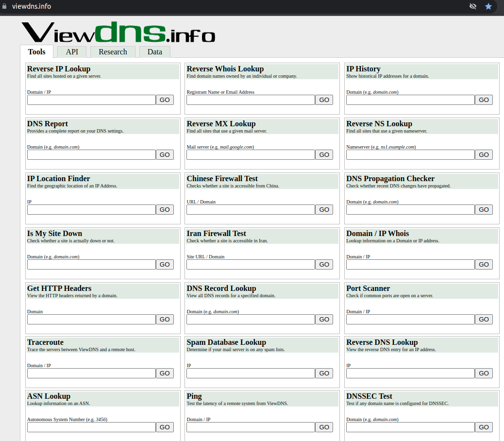Focus the DNS Propagation Checker domain field

tap(410, 209)
